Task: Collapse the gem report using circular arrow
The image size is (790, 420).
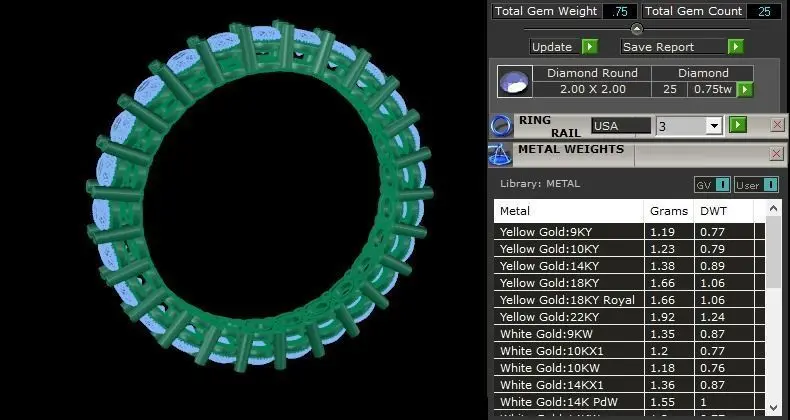Action: pos(637,29)
